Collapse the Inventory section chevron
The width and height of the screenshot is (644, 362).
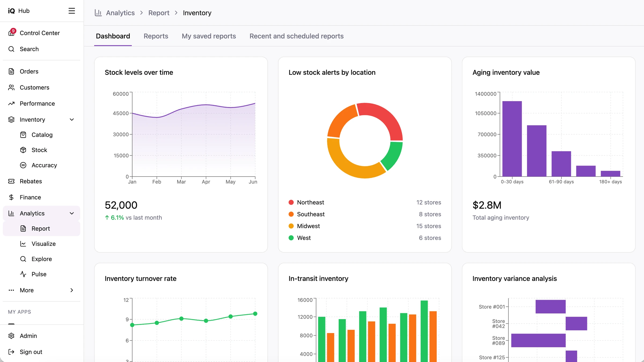72,120
